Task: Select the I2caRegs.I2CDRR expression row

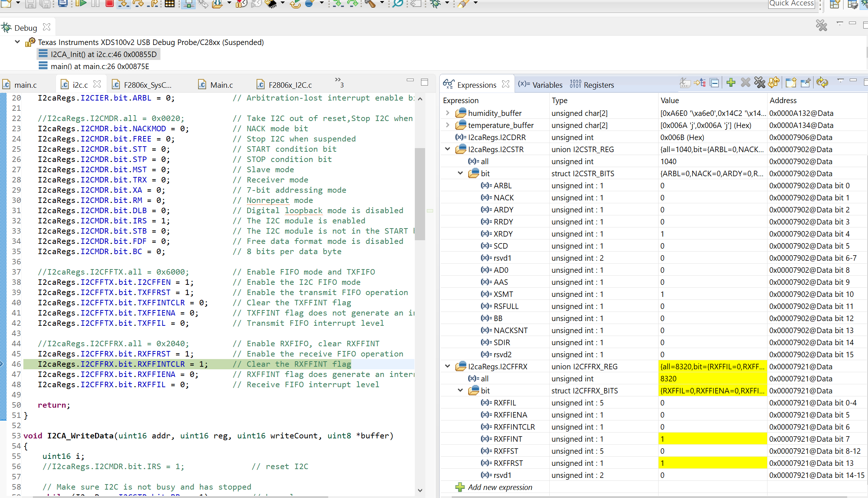Action: [653, 137]
